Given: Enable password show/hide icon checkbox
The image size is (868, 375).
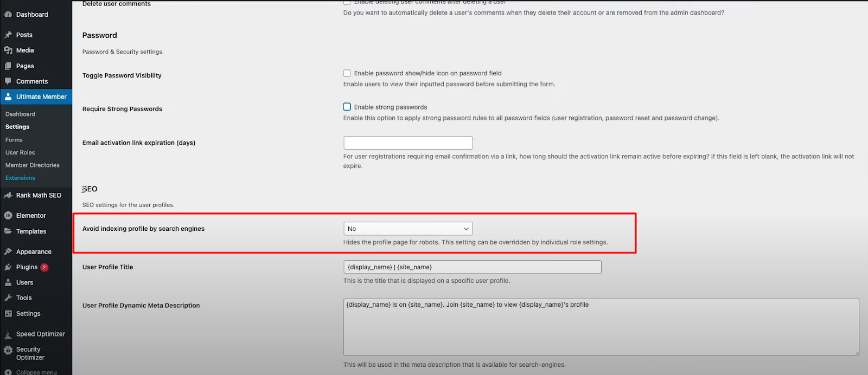Looking at the screenshot, I should click(347, 73).
